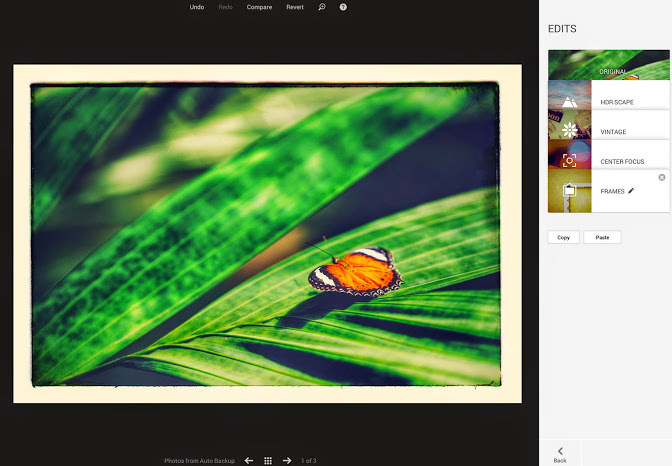Go Back using the chevron button

pyautogui.click(x=560, y=453)
